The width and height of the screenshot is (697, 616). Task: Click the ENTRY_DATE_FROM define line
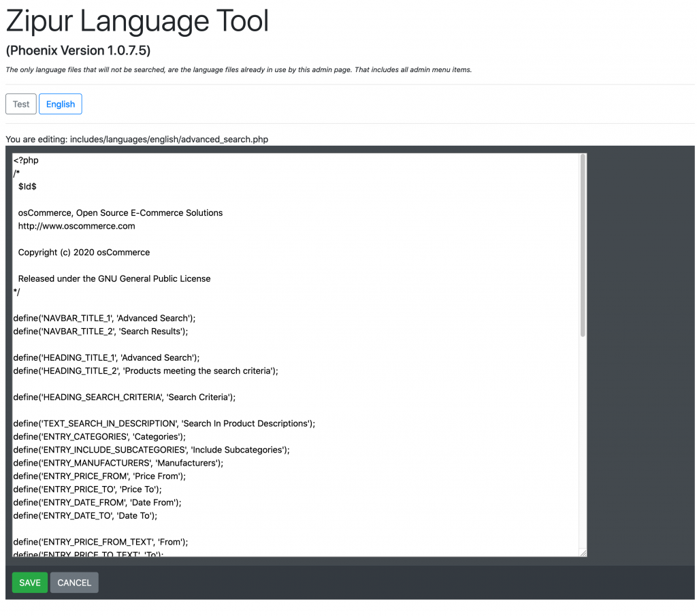point(97,502)
